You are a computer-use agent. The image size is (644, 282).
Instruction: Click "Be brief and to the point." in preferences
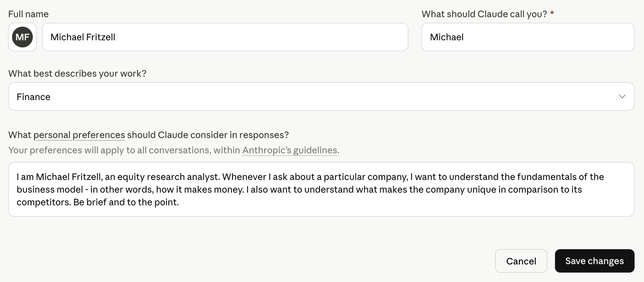pyautogui.click(x=126, y=202)
